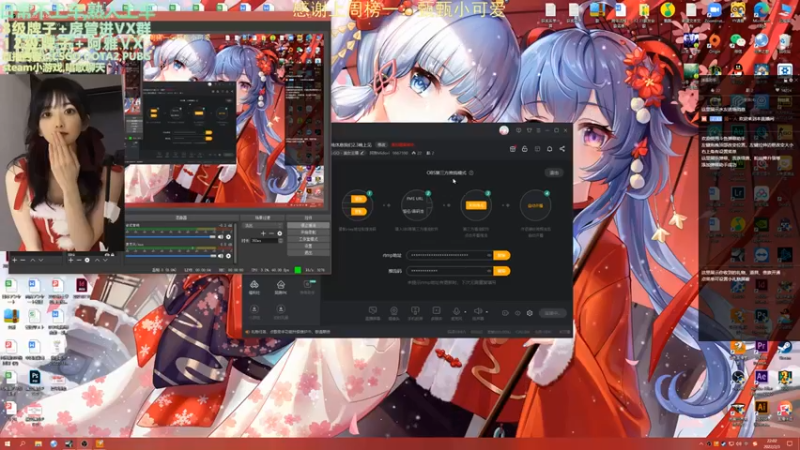Expand speaker options dropdown arrow

pos(487,312)
